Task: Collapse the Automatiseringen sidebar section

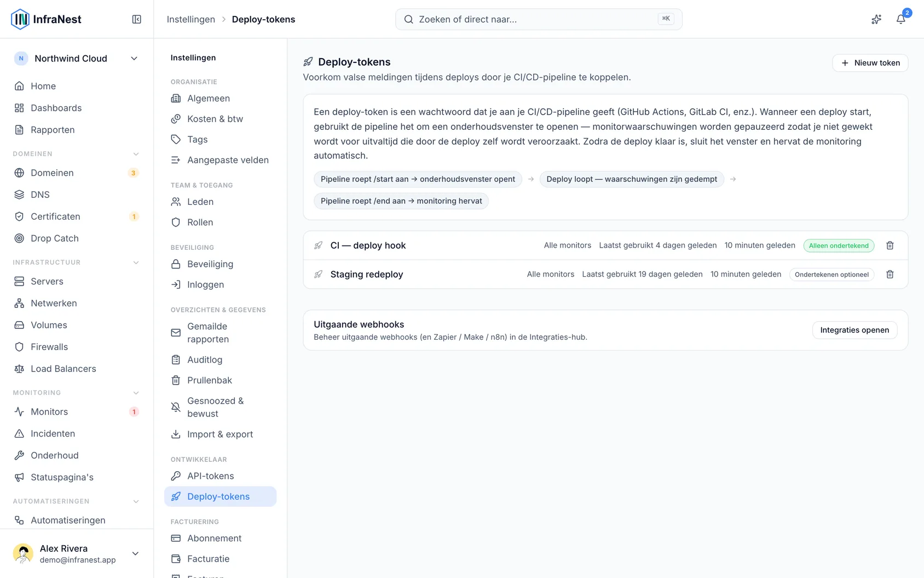Action: (x=136, y=501)
